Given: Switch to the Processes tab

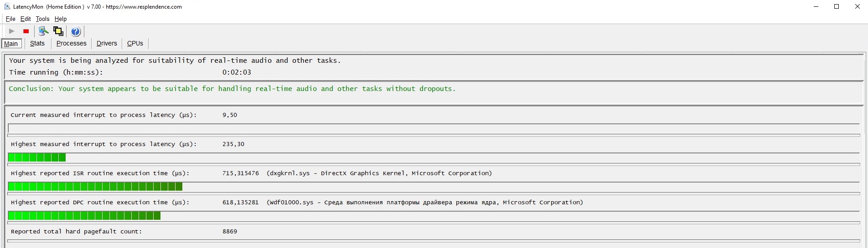Looking at the screenshot, I should [x=71, y=44].
